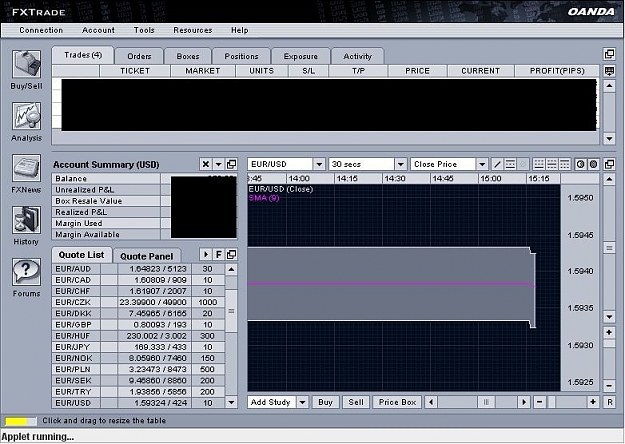Screen dimensions: 625x444
Task: Detach the trades table into its own window
Action: pyautogui.click(x=609, y=54)
